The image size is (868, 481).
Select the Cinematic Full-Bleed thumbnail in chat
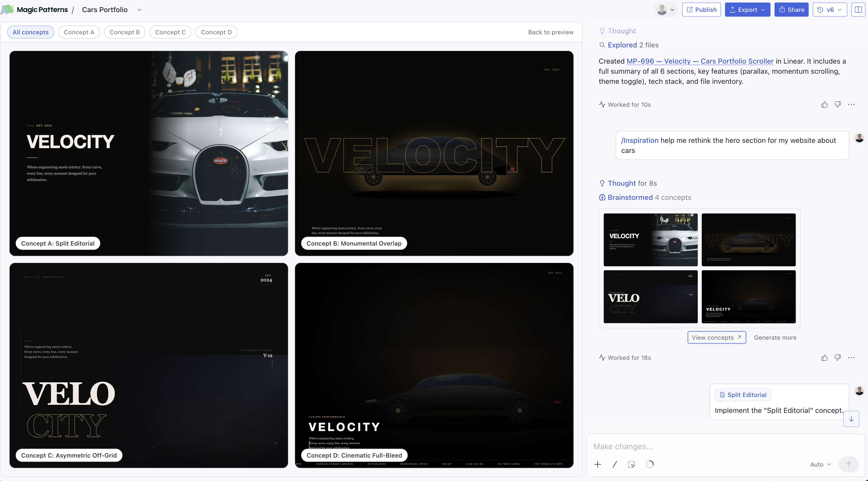click(x=748, y=297)
